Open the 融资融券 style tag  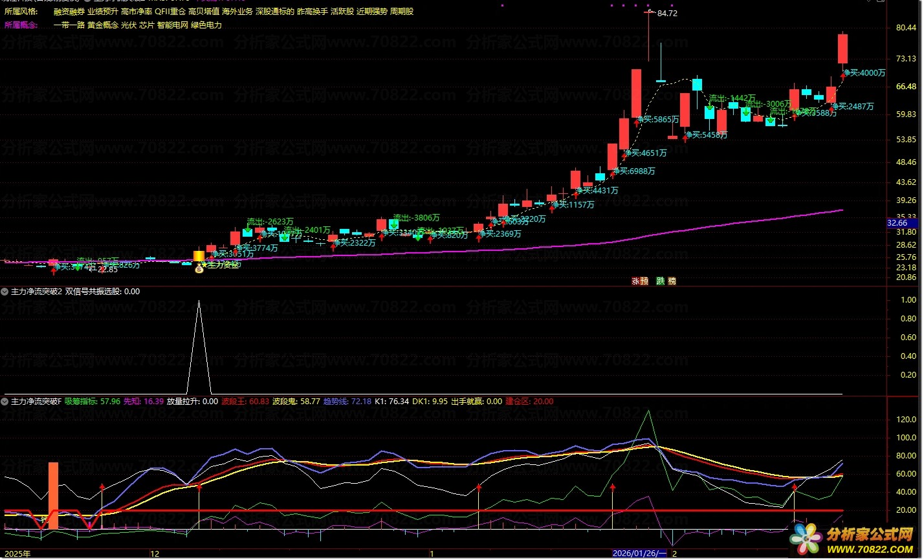pyautogui.click(x=69, y=12)
